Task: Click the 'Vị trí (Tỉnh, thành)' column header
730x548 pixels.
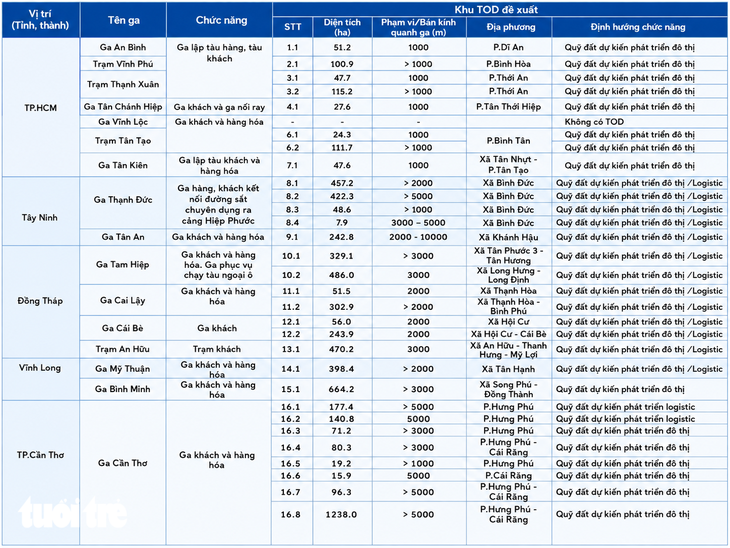Action: point(41,20)
